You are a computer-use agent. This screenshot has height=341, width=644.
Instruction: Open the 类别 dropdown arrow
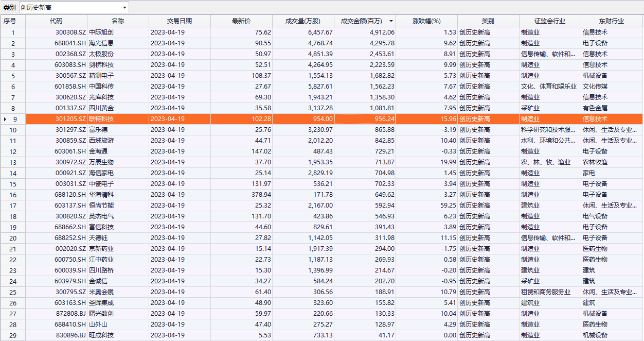[x=124, y=8]
